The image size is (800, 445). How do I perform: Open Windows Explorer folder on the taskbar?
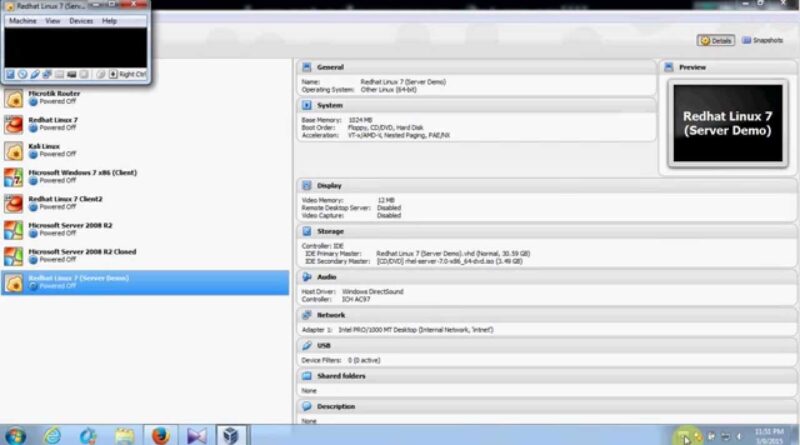click(124, 435)
